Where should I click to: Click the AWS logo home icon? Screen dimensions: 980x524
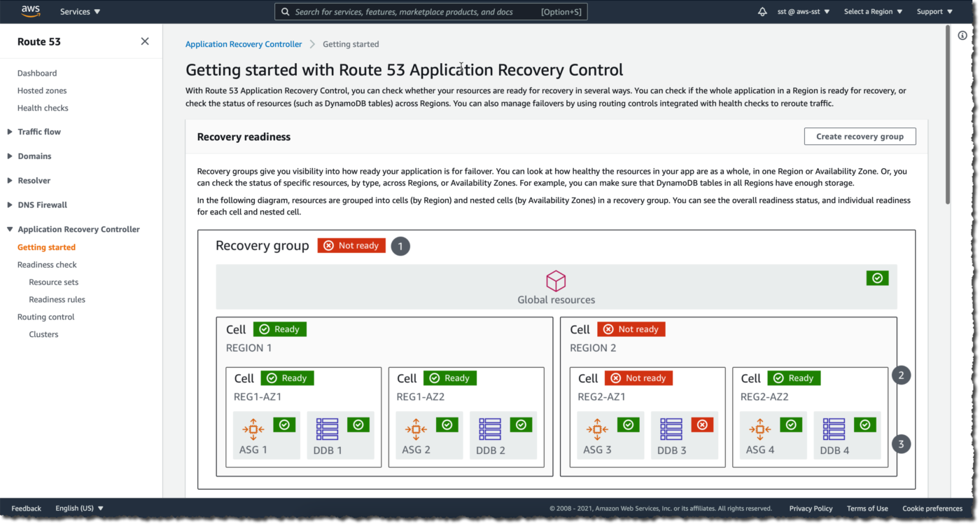click(x=31, y=11)
